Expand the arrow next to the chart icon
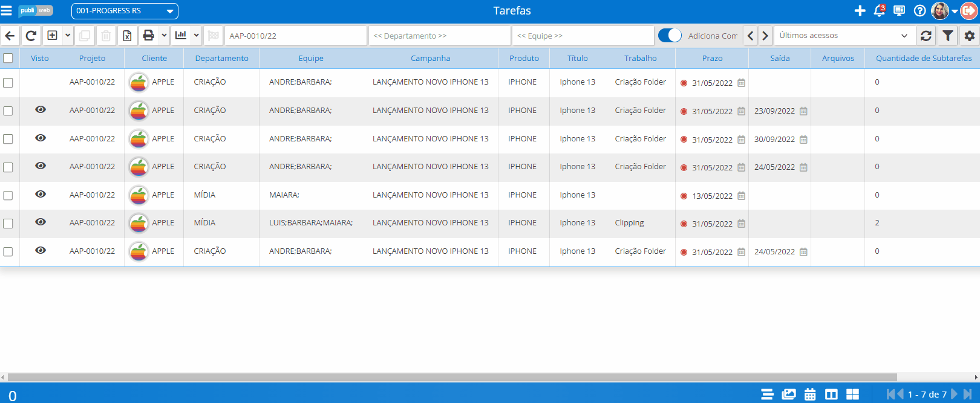This screenshot has height=403, width=980. coord(196,36)
